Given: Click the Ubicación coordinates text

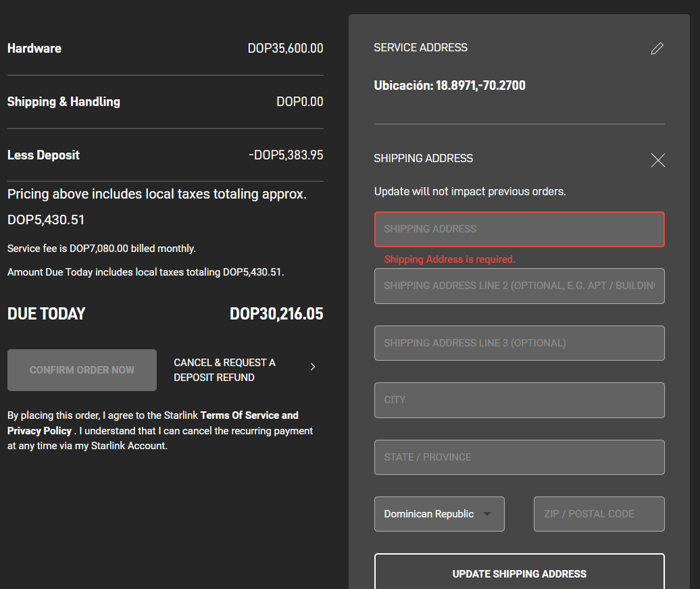Looking at the screenshot, I should (449, 85).
